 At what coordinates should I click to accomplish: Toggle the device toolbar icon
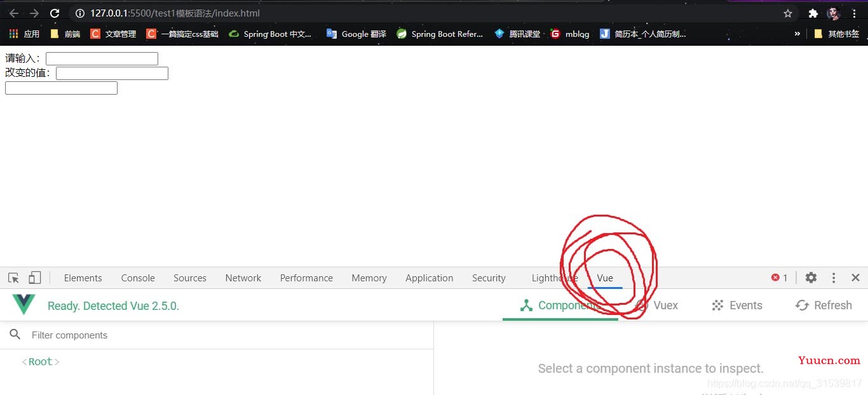pos(35,278)
